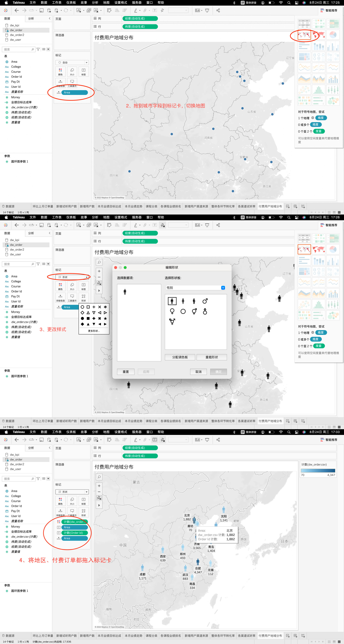Open the 工作表 menu in the 17:33 menu bar
344x644 pixels.
tap(57, 432)
